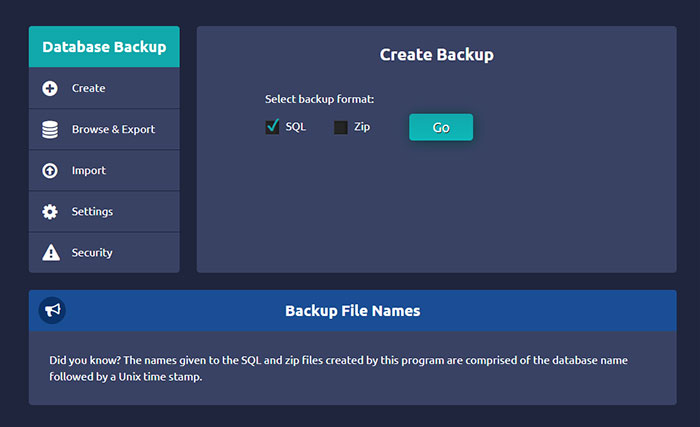Open the Security menu label
The image size is (700, 427).
coord(92,253)
